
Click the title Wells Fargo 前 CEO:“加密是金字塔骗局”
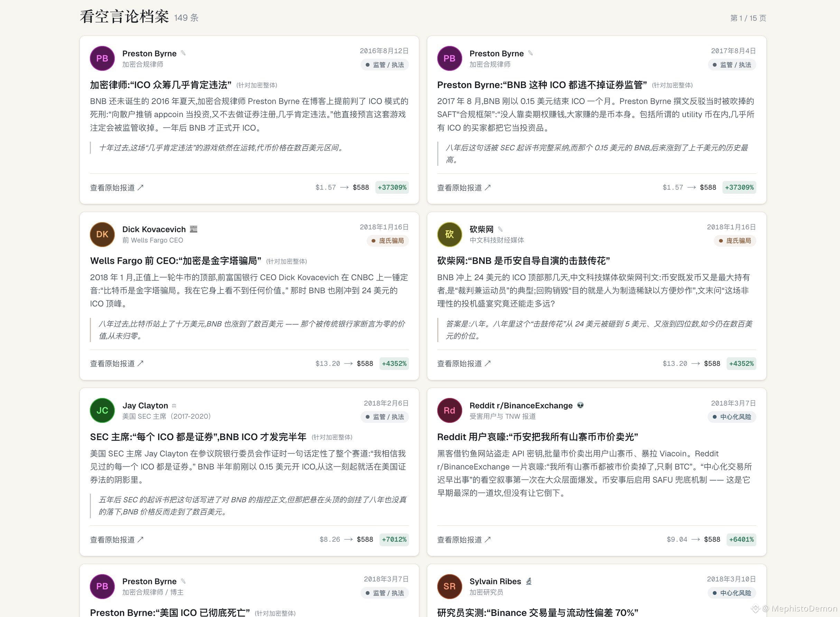click(x=176, y=261)
